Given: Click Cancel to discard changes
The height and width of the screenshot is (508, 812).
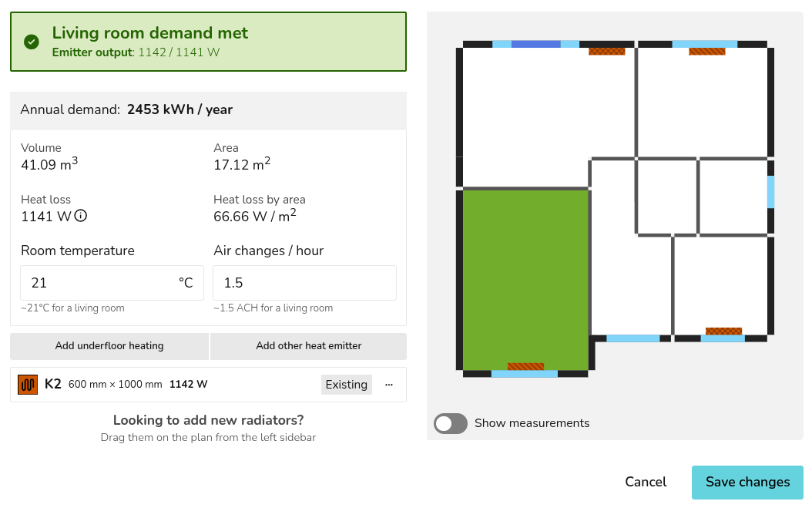Looking at the screenshot, I should pos(646,482).
